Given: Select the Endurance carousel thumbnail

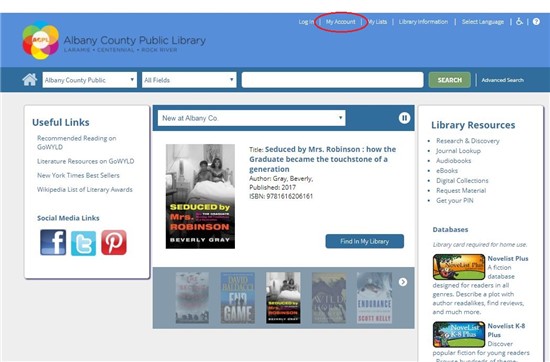Looking at the screenshot, I should click(374, 298).
